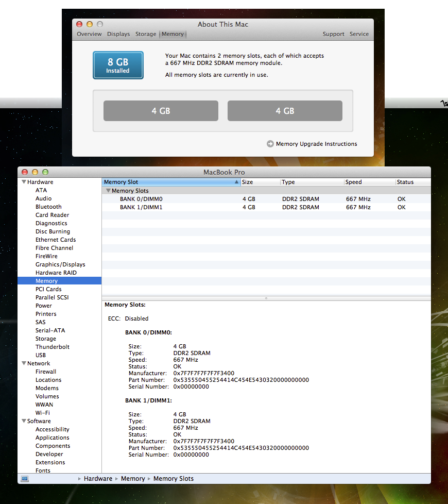The width and height of the screenshot is (448, 504).
Task: Sort by the Type column header
Action: (312, 182)
